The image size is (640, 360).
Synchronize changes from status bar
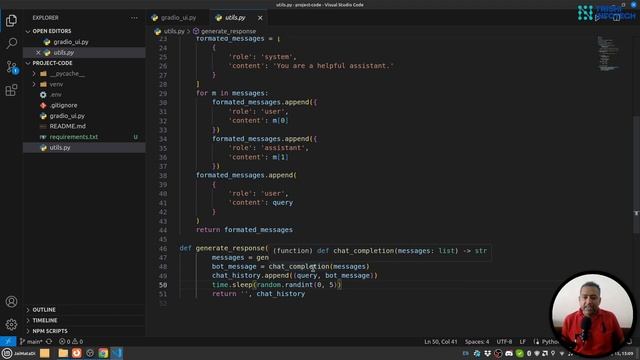pos(49,342)
